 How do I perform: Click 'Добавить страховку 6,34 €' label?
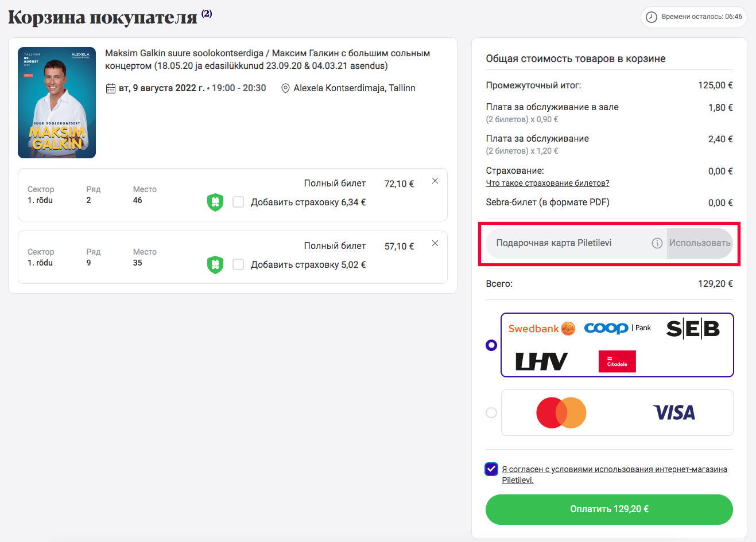pos(308,202)
